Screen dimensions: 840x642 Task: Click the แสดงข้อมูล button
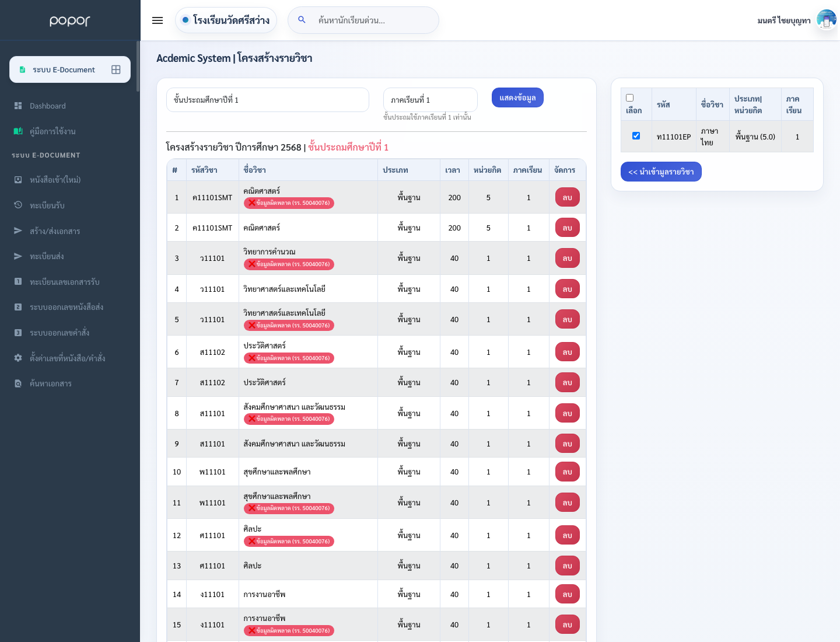point(517,97)
